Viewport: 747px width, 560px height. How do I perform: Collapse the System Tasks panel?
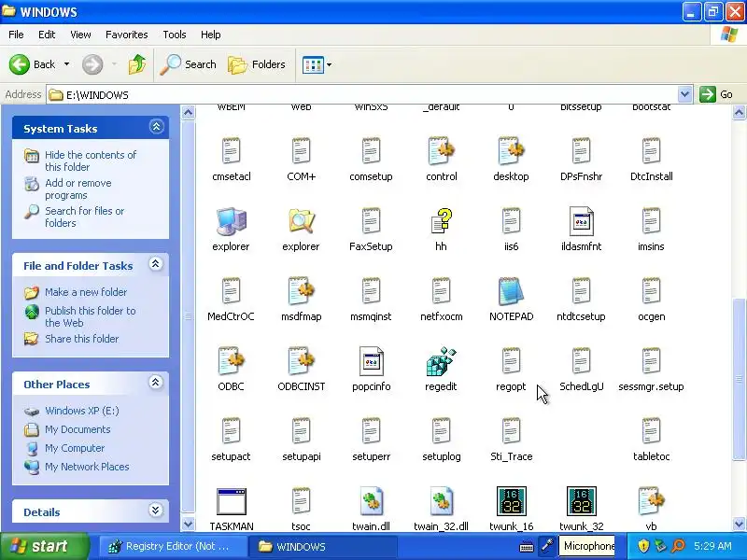pos(156,127)
